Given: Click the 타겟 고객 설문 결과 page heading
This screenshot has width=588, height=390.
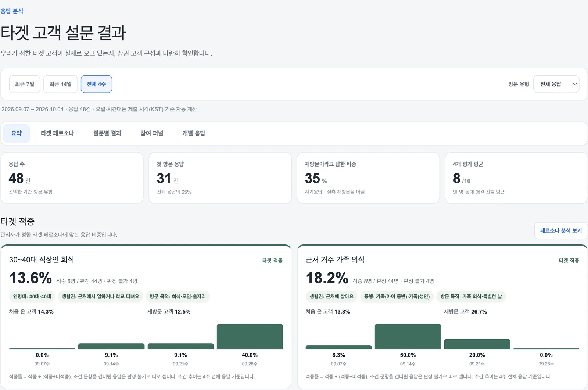Looking at the screenshot, I should [x=64, y=33].
